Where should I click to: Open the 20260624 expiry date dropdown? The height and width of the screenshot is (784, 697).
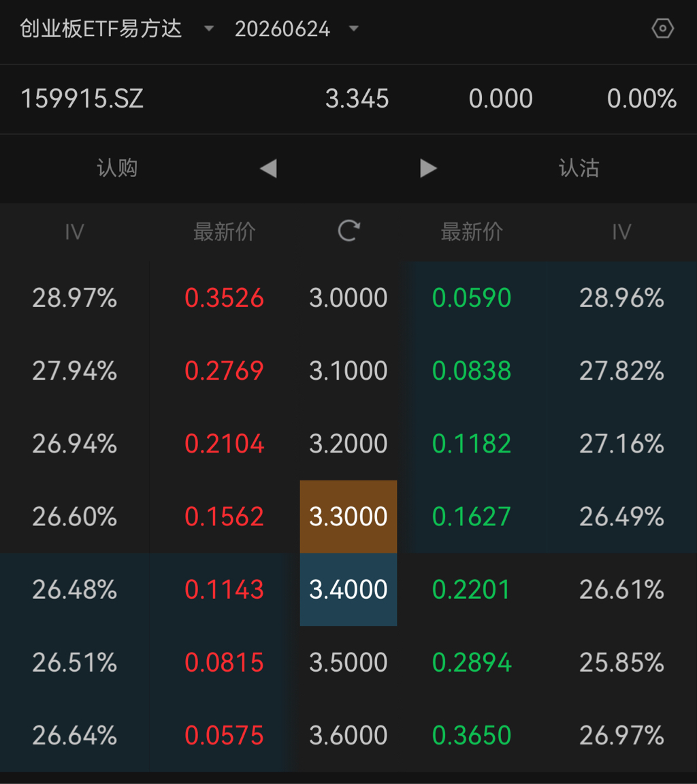(296, 29)
